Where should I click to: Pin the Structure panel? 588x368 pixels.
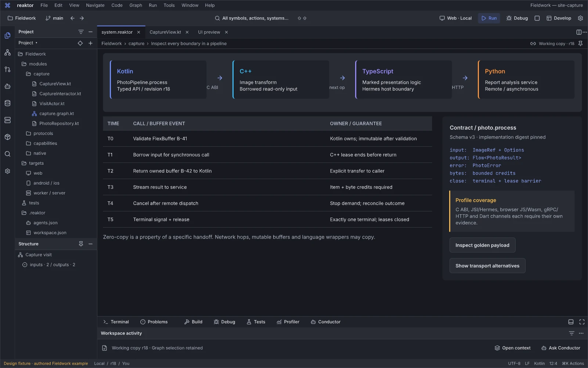tap(81, 244)
